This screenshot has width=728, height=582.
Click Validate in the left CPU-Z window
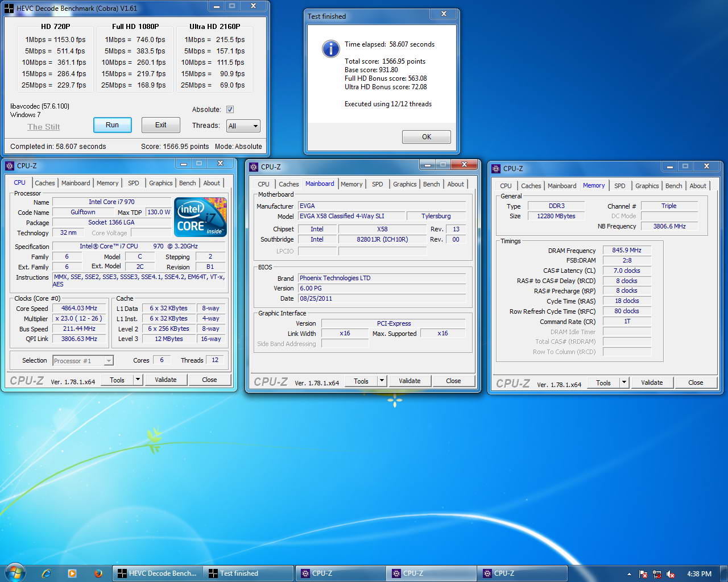click(x=166, y=380)
